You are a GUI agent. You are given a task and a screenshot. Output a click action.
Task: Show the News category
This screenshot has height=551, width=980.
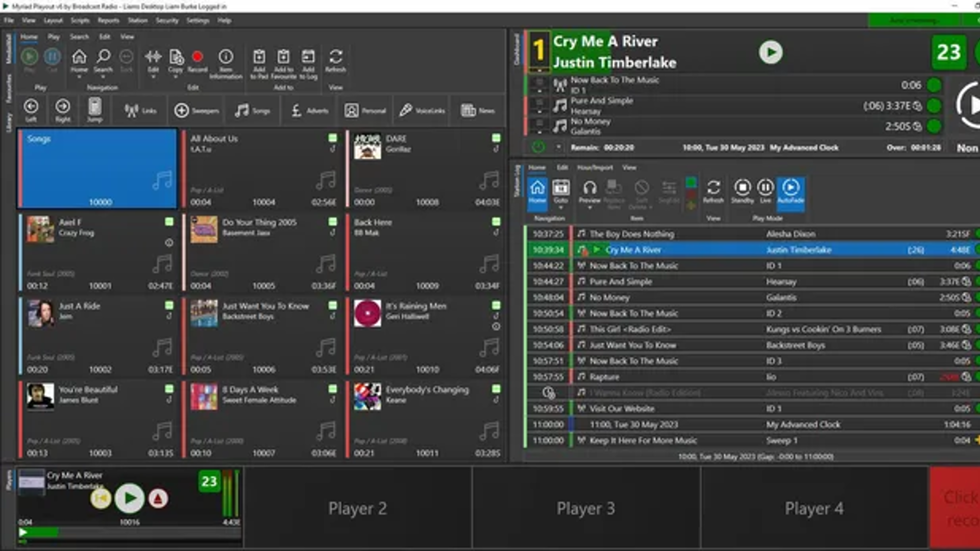coord(478,110)
